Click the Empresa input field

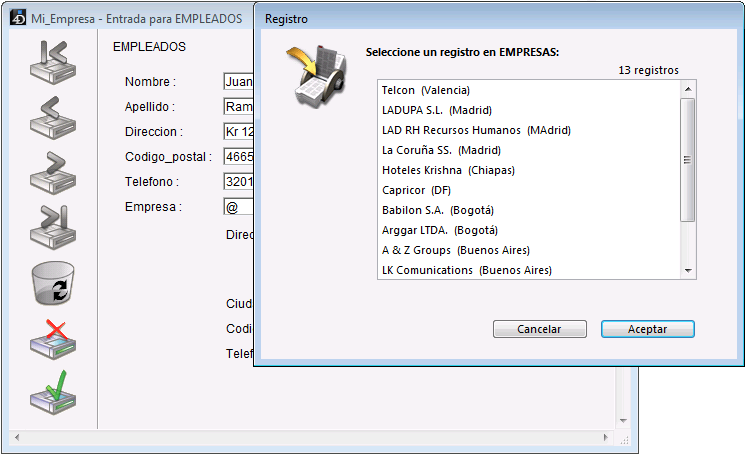(238, 207)
